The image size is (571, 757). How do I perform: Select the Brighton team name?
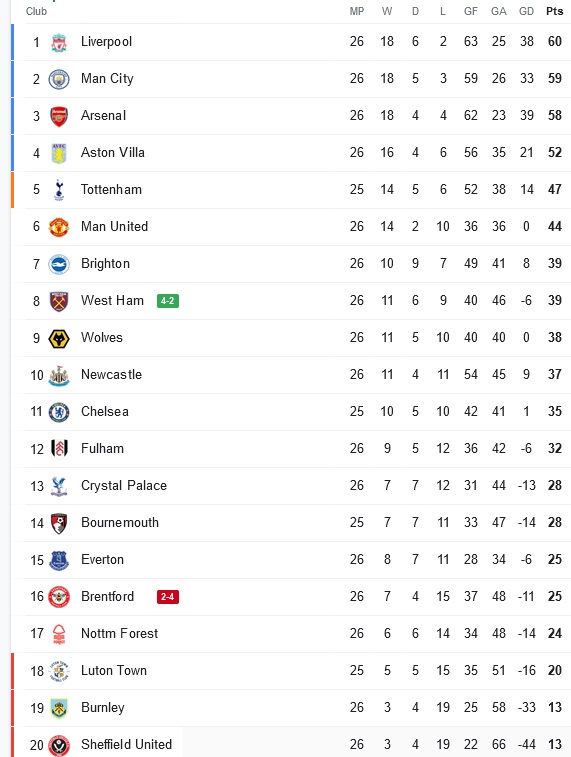point(105,264)
